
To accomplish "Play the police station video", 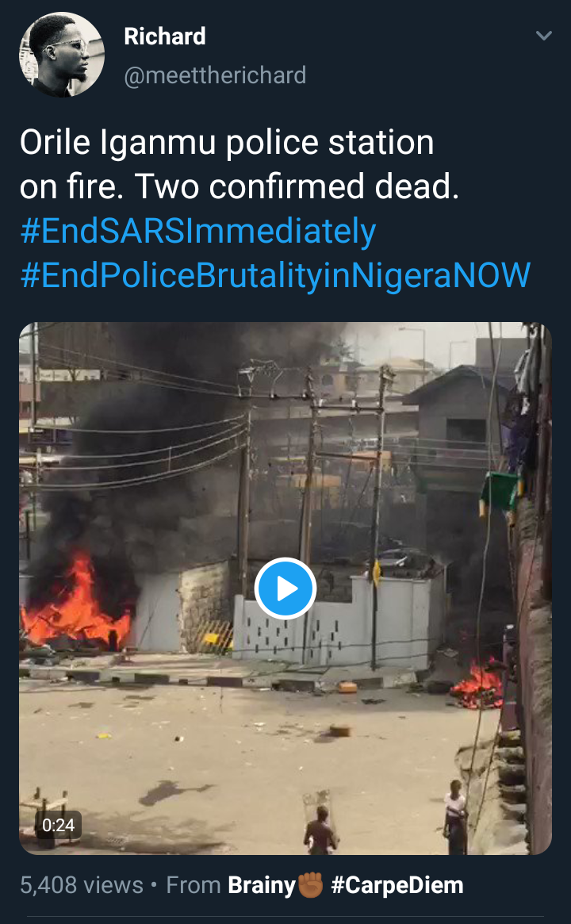I will [x=285, y=589].
